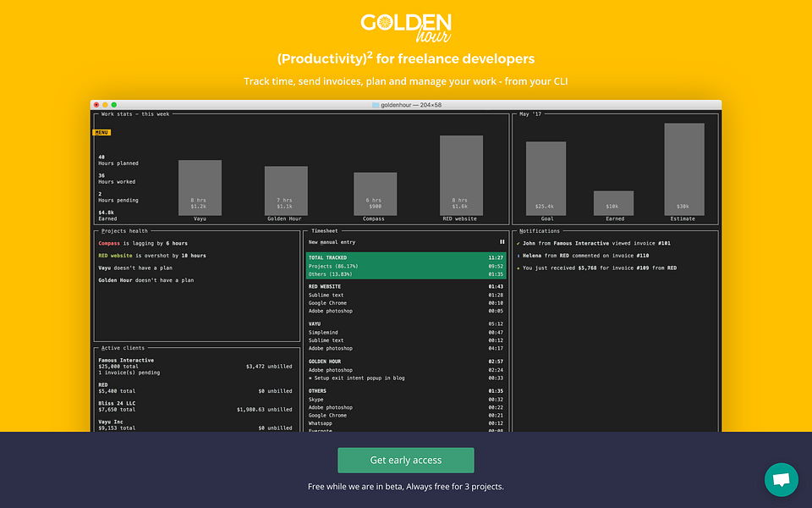The width and height of the screenshot is (812, 508).
Task: Select the RED website bar
Action: coord(462,175)
